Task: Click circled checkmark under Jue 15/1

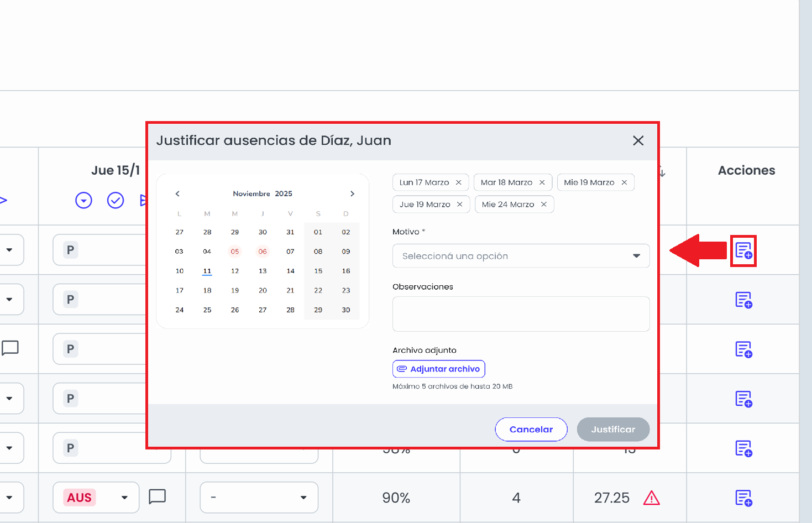Action: [116, 200]
